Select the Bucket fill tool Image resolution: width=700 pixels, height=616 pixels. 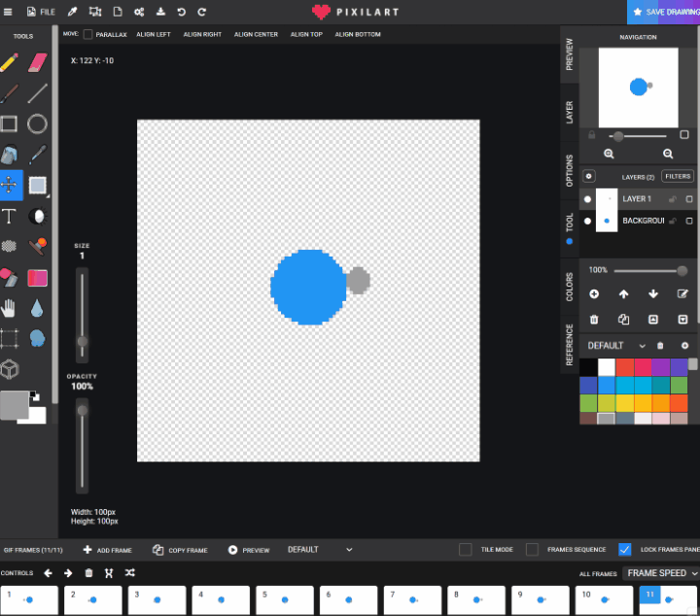click(10, 154)
